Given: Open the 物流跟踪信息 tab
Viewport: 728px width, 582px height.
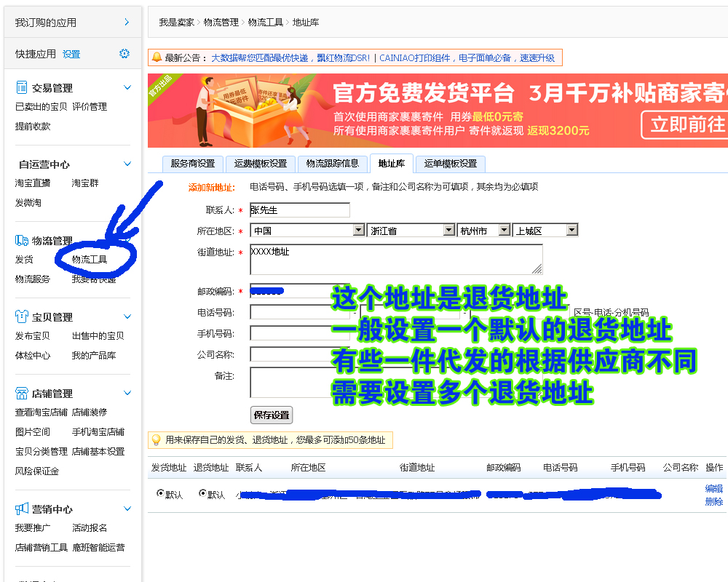Looking at the screenshot, I should pyautogui.click(x=334, y=164).
